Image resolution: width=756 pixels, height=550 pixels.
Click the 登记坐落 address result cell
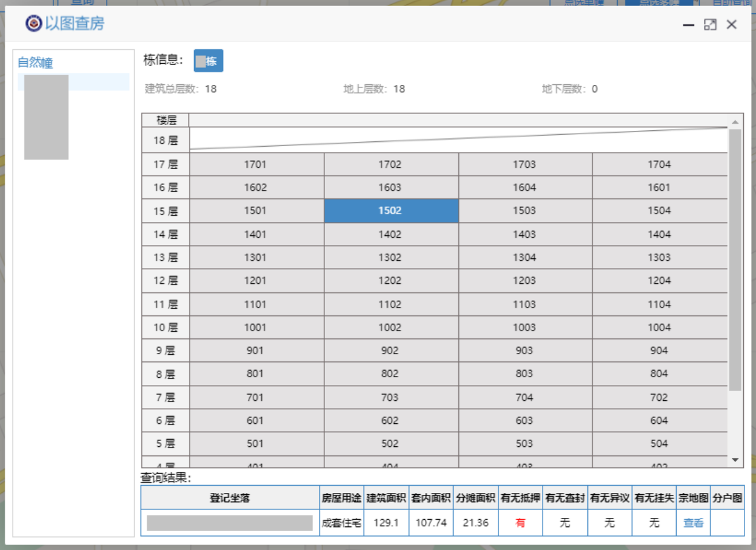tap(230, 523)
